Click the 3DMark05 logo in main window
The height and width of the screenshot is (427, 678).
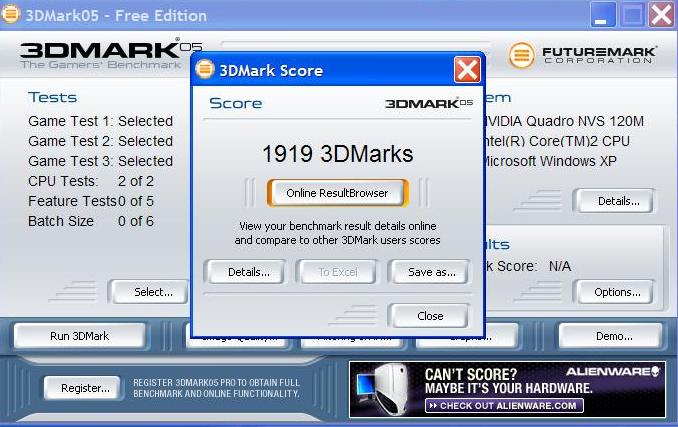(111, 54)
